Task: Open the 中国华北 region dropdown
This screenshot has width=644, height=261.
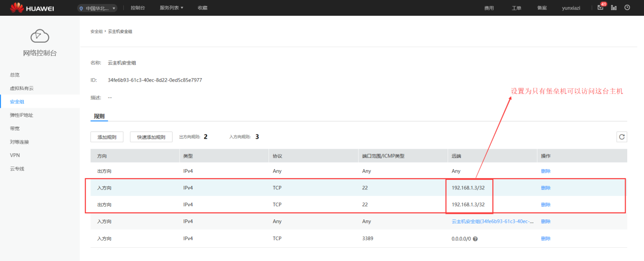Action: click(97, 8)
